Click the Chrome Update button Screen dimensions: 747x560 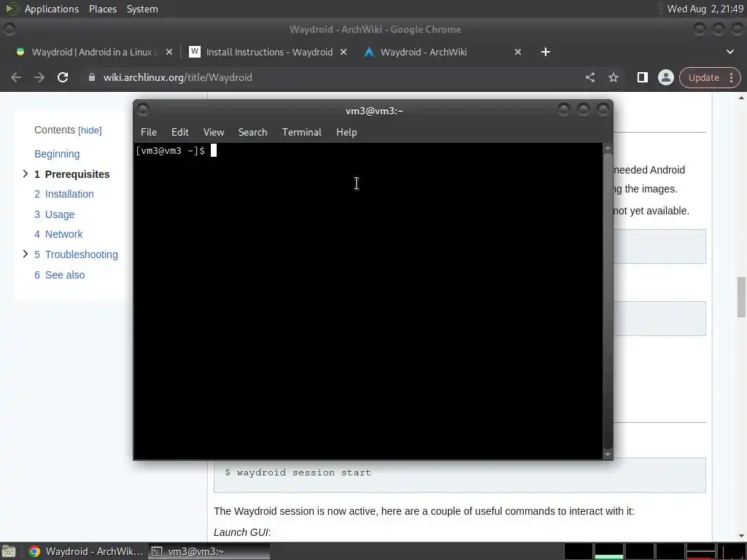tap(704, 77)
